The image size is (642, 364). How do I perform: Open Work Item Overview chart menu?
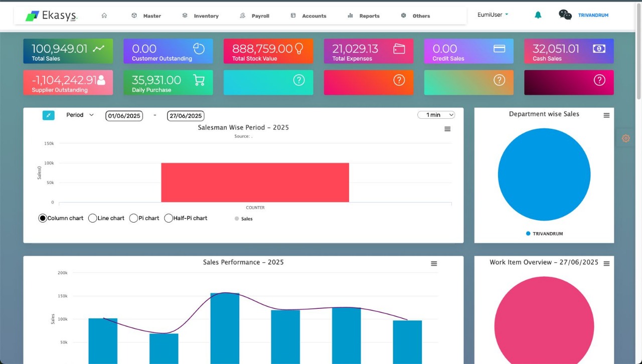pyautogui.click(x=606, y=264)
